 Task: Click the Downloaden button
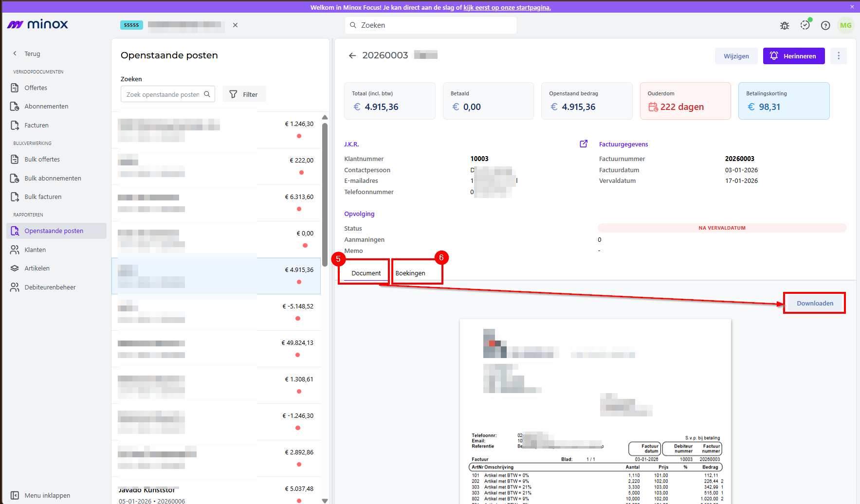point(815,303)
